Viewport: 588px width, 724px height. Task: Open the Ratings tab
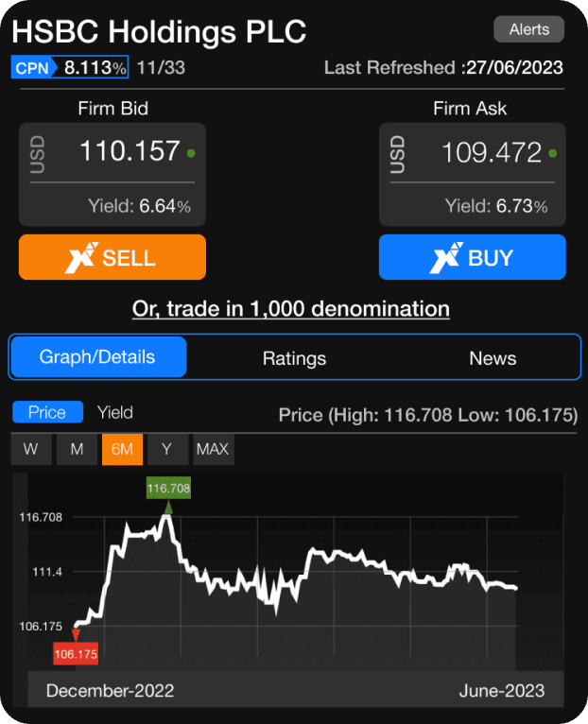click(x=294, y=358)
